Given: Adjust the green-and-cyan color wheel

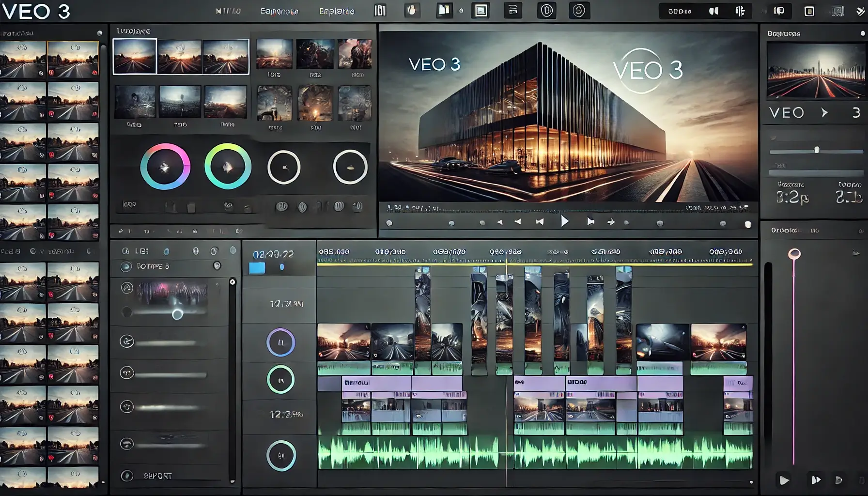Looking at the screenshot, I should (228, 167).
